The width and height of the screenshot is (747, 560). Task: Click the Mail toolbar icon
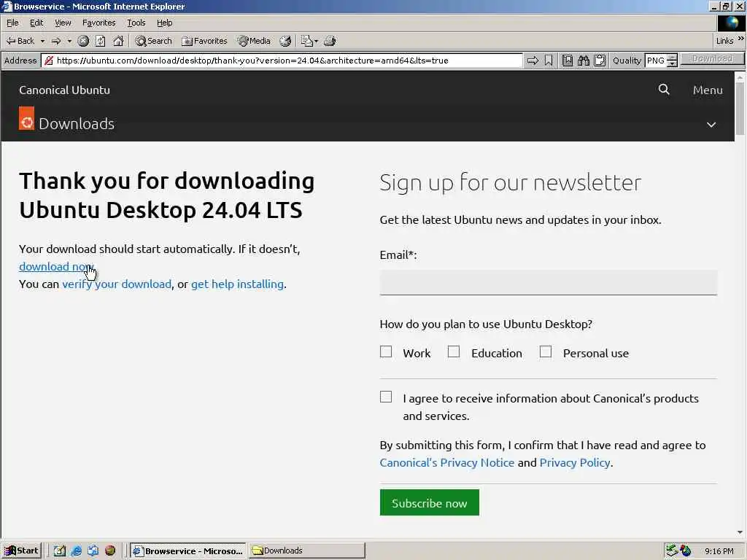point(309,41)
